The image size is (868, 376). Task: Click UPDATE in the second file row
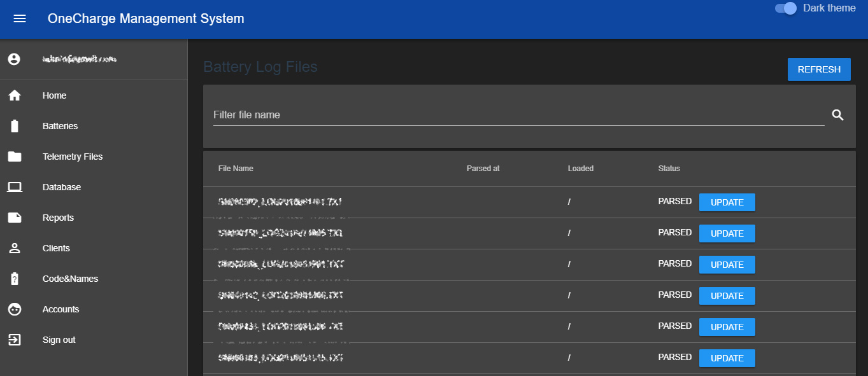[727, 233]
